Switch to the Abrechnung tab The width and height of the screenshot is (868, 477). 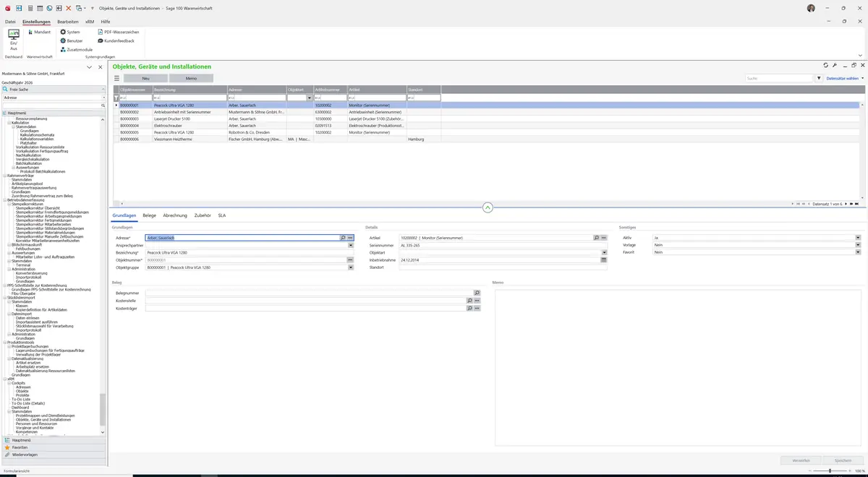click(175, 215)
